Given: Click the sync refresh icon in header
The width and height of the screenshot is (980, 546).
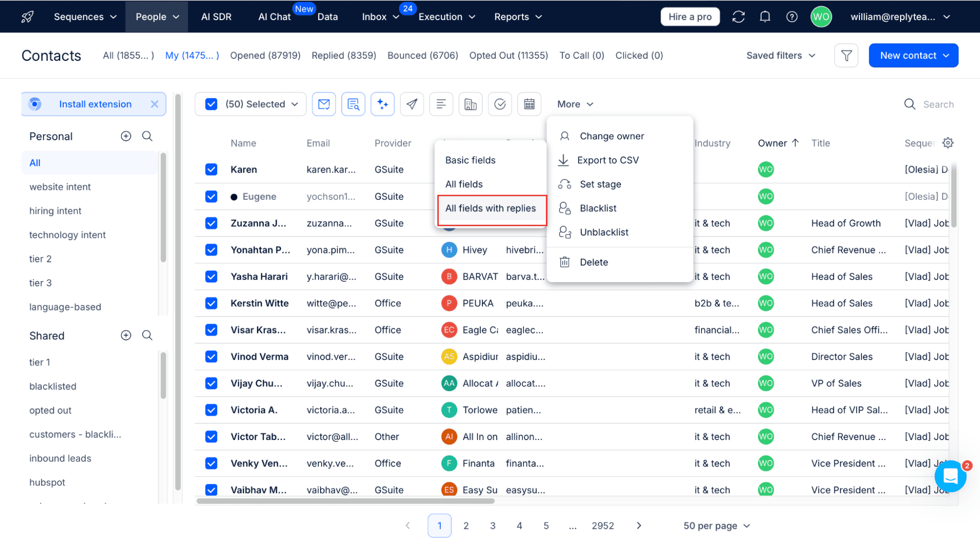Looking at the screenshot, I should click(x=738, y=17).
